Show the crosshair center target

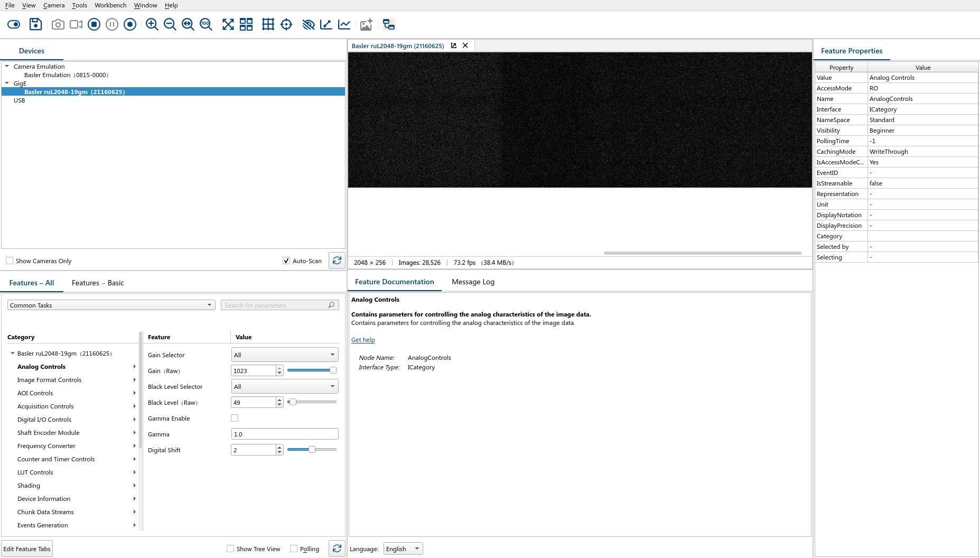pyautogui.click(x=286, y=24)
